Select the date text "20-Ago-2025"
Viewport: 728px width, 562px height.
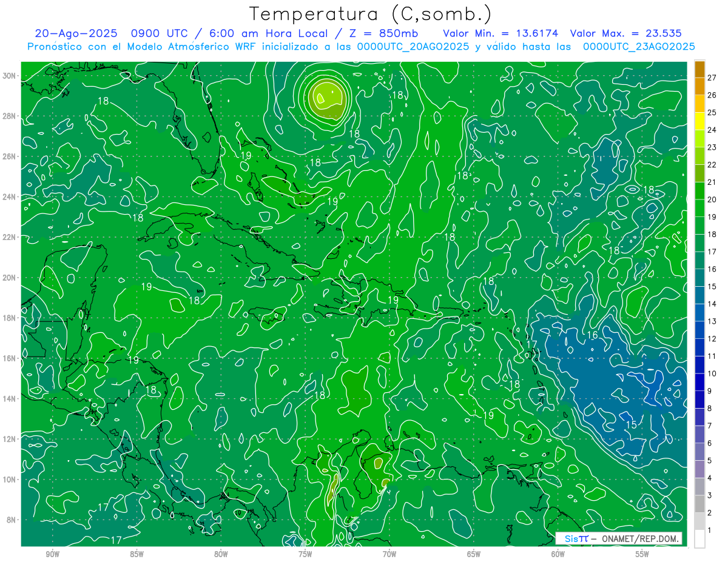[x=78, y=33]
